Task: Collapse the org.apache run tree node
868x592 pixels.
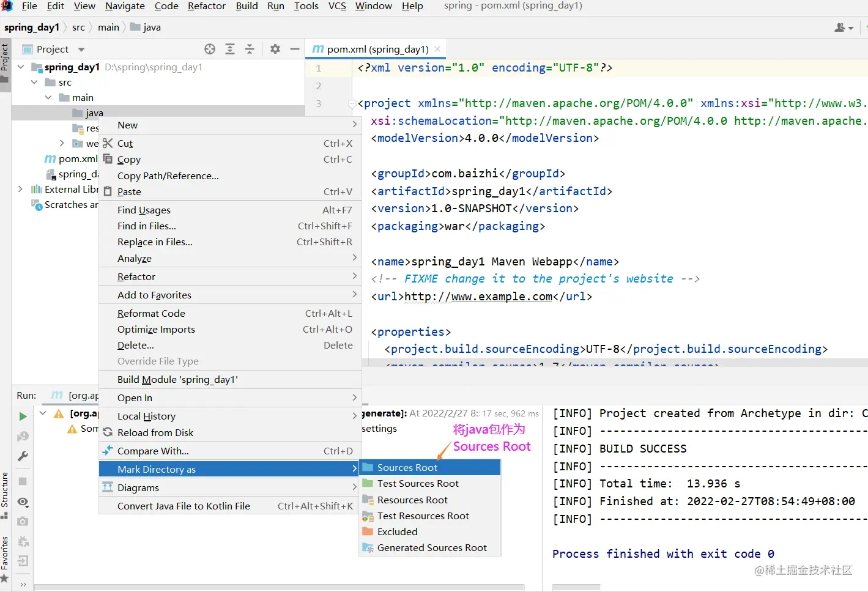Action: pyautogui.click(x=43, y=413)
